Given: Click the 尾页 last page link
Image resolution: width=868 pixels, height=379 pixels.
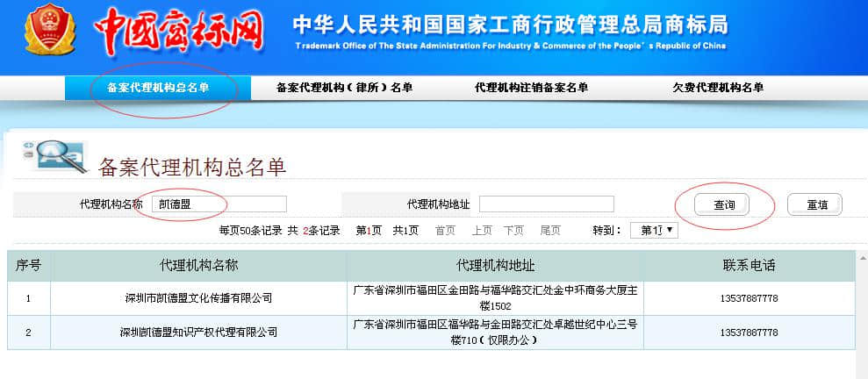Looking at the screenshot, I should tap(550, 230).
